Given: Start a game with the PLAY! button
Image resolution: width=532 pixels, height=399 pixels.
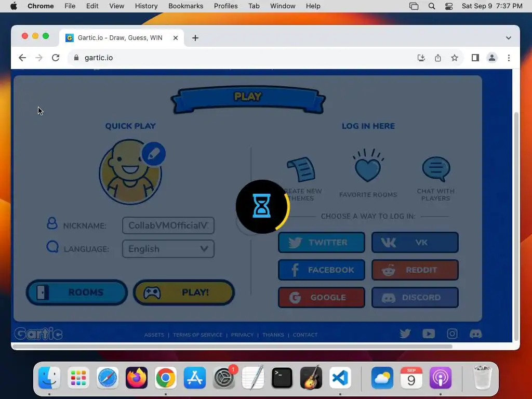Looking at the screenshot, I should coord(184,292).
